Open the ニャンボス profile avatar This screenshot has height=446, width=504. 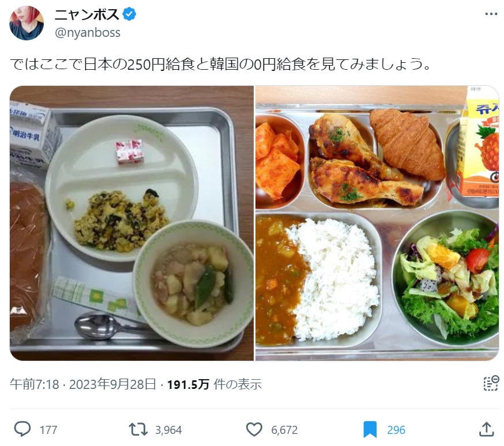(27, 23)
